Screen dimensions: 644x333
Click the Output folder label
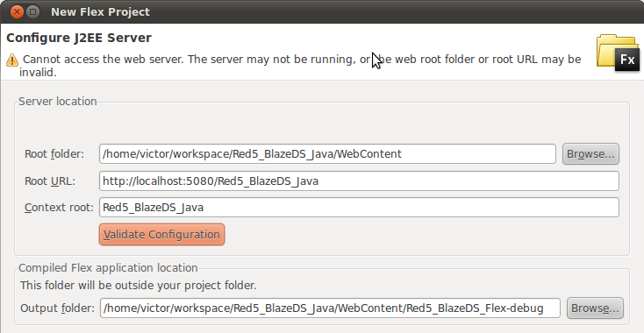(x=58, y=308)
